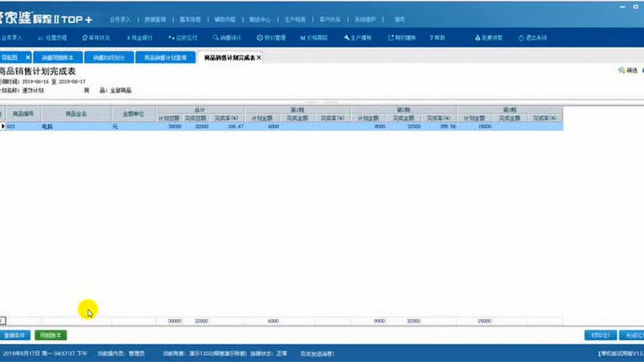644x362 pixels.
Task: Click the wrench 生产模板 toolbar icon
Action: 358,38
